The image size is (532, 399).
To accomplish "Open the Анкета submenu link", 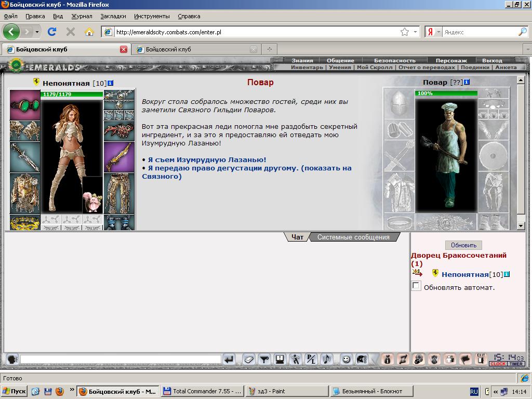I will click(x=506, y=67).
